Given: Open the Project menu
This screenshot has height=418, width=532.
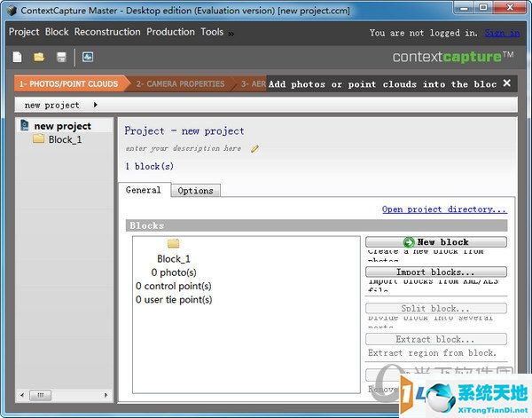Looking at the screenshot, I should click(x=24, y=32).
